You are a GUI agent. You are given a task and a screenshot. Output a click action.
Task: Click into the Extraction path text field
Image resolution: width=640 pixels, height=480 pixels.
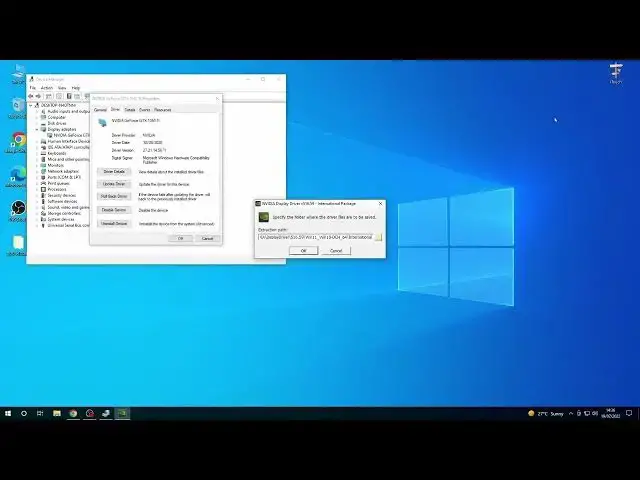point(316,237)
